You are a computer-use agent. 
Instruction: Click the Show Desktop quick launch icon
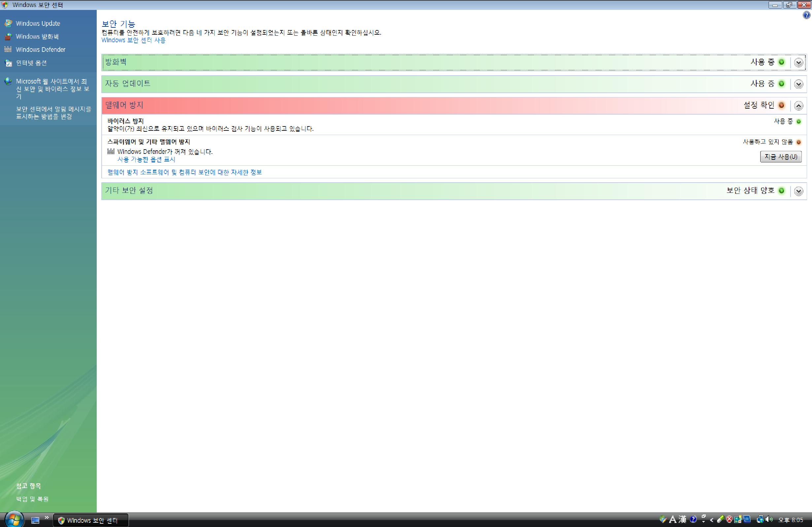point(35,520)
